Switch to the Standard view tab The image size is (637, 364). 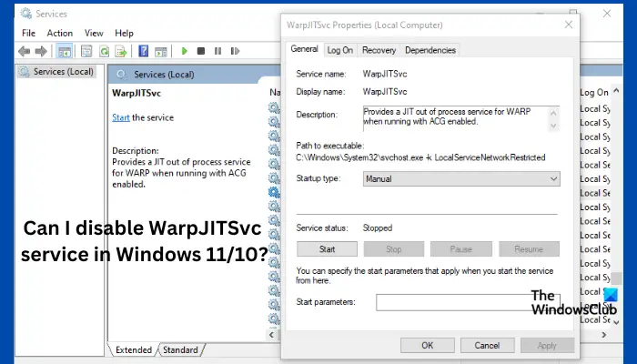(x=180, y=349)
